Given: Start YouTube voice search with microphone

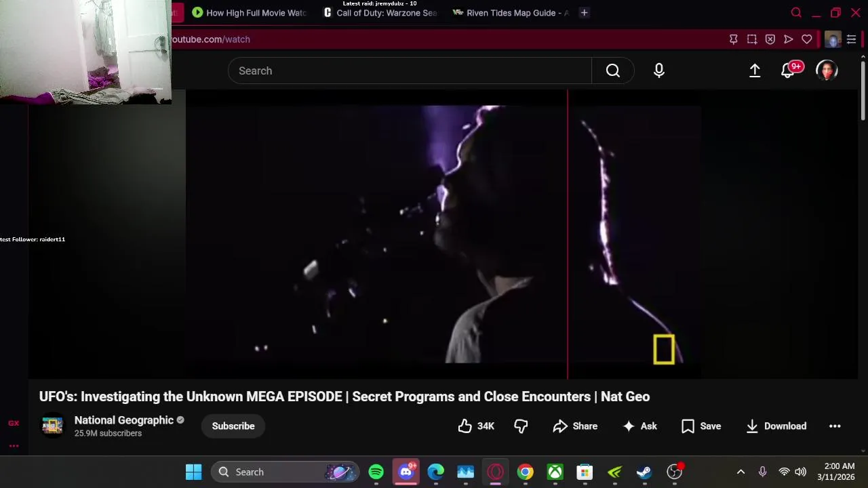Looking at the screenshot, I should pos(659,70).
